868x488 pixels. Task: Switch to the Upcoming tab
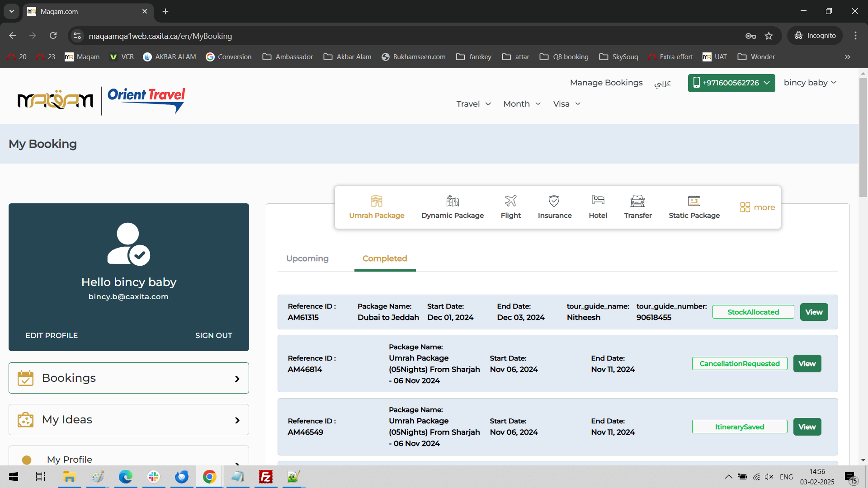(307, 258)
